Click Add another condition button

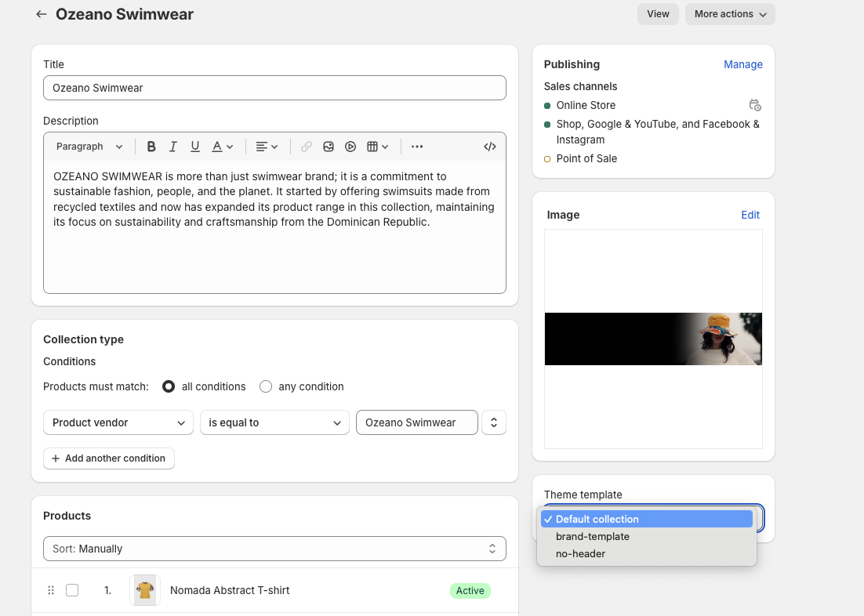pyautogui.click(x=109, y=458)
